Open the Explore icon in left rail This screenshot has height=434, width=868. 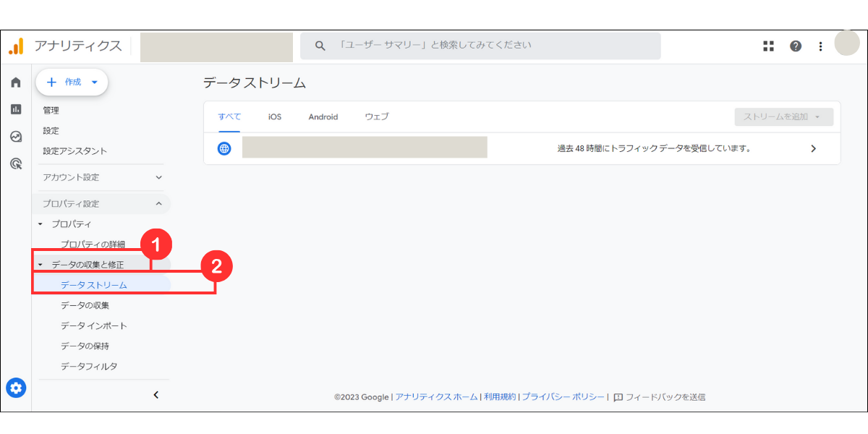pos(15,136)
